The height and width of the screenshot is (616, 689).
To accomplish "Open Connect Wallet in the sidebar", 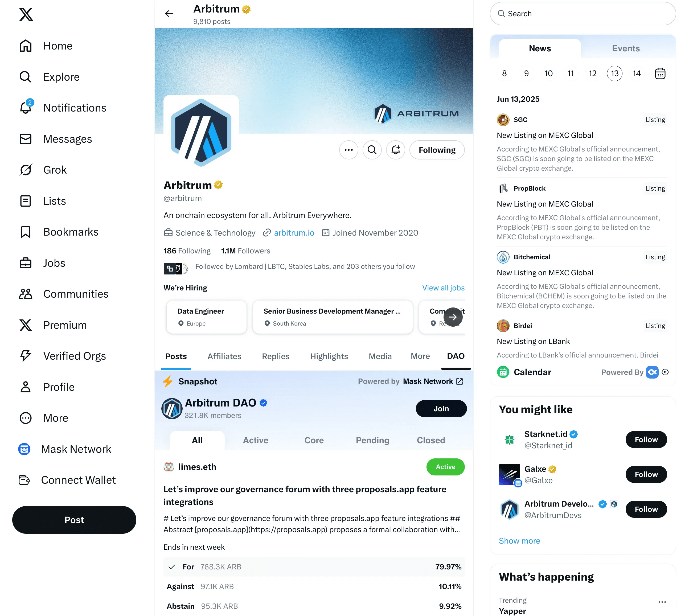I will coord(67,480).
